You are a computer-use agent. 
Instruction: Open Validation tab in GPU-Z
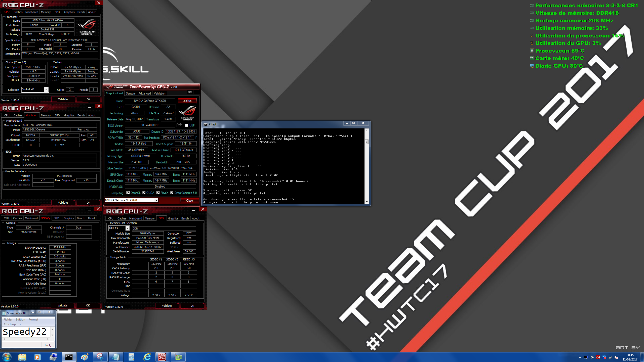(x=159, y=93)
